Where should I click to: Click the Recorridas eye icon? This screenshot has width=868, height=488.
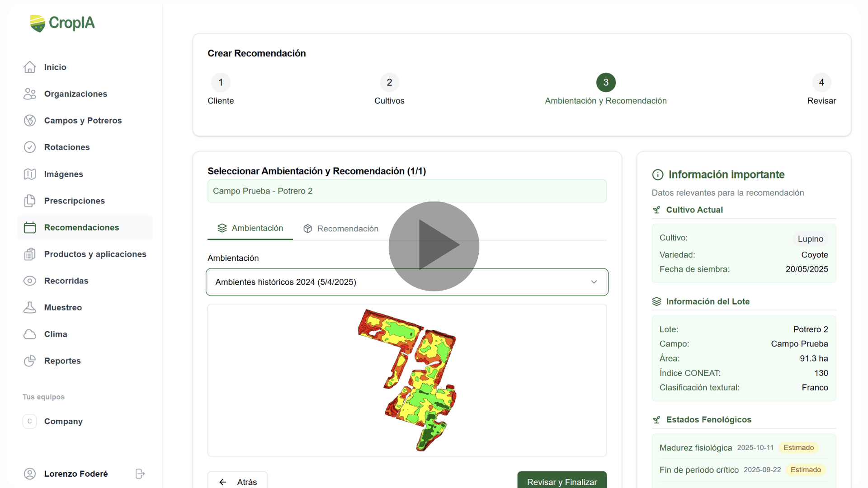[30, 281]
